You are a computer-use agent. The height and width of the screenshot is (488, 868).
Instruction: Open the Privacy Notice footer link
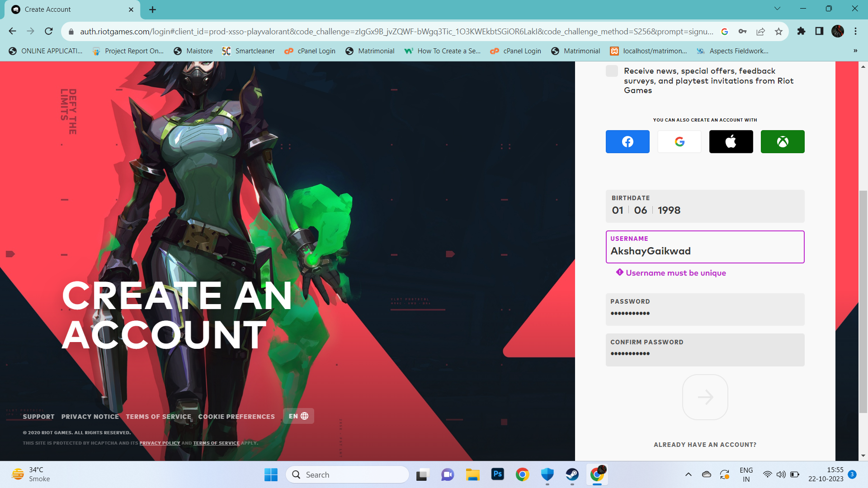pos(90,417)
